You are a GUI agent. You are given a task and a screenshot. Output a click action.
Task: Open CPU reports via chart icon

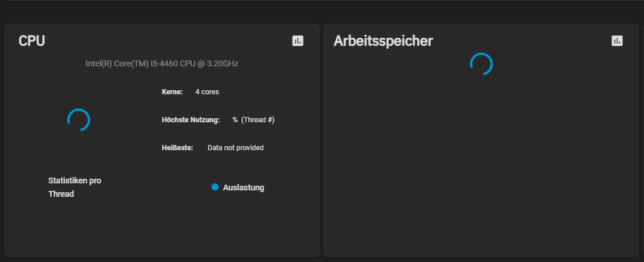tap(298, 41)
